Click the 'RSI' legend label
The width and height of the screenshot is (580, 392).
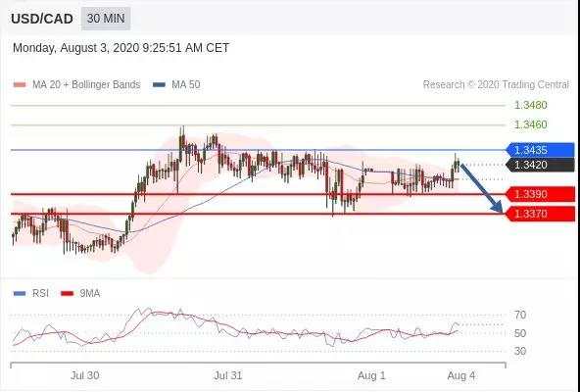40,294
